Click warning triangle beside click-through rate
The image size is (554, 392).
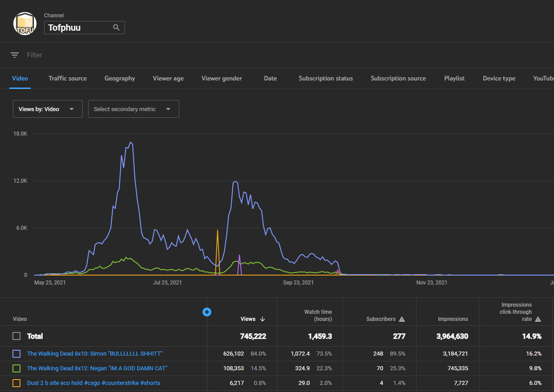click(x=538, y=319)
